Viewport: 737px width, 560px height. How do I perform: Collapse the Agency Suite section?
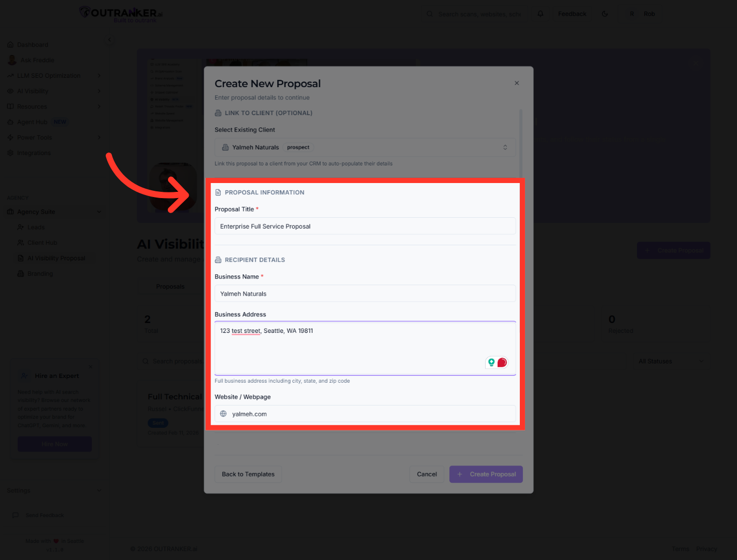99,212
